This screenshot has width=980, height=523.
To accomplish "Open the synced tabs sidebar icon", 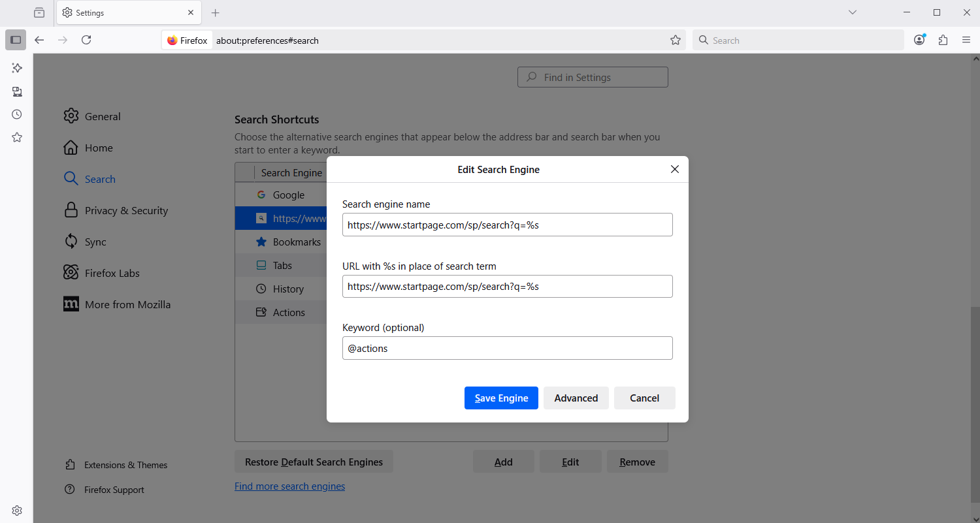I will pyautogui.click(x=17, y=91).
